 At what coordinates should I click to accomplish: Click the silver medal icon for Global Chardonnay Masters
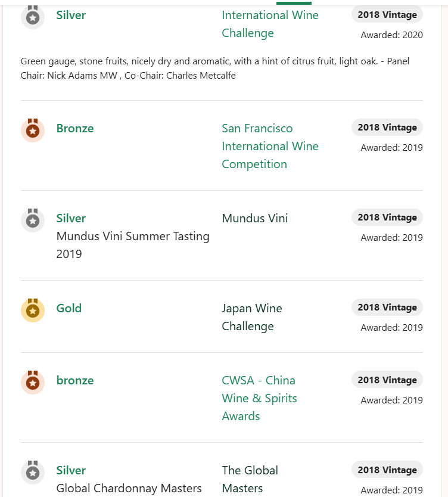point(33,473)
